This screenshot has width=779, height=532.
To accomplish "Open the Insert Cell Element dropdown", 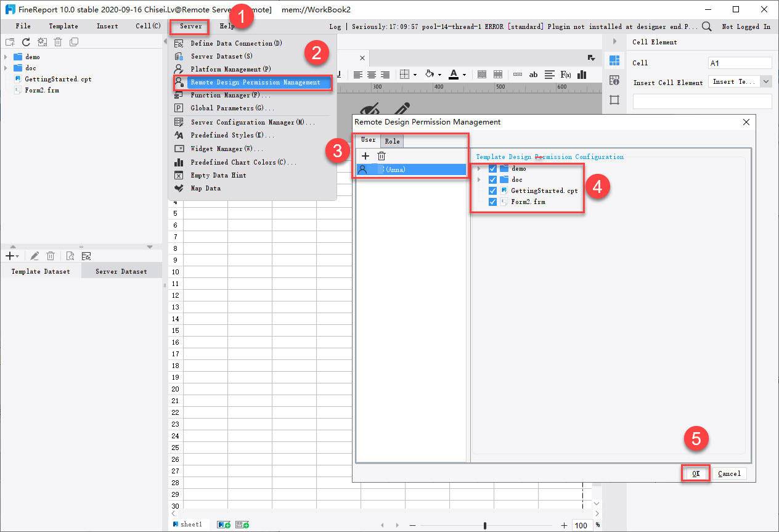I will click(765, 81).
